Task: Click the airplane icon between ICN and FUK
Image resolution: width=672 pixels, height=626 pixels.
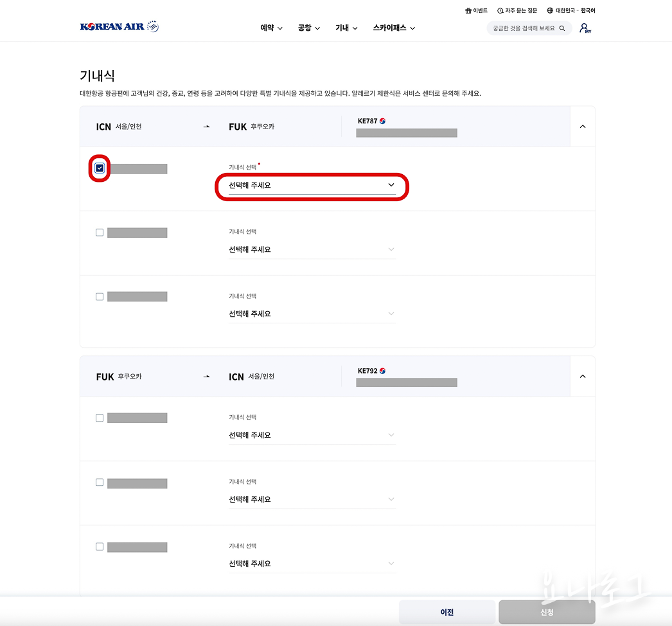Action: [x=206, y=126]
